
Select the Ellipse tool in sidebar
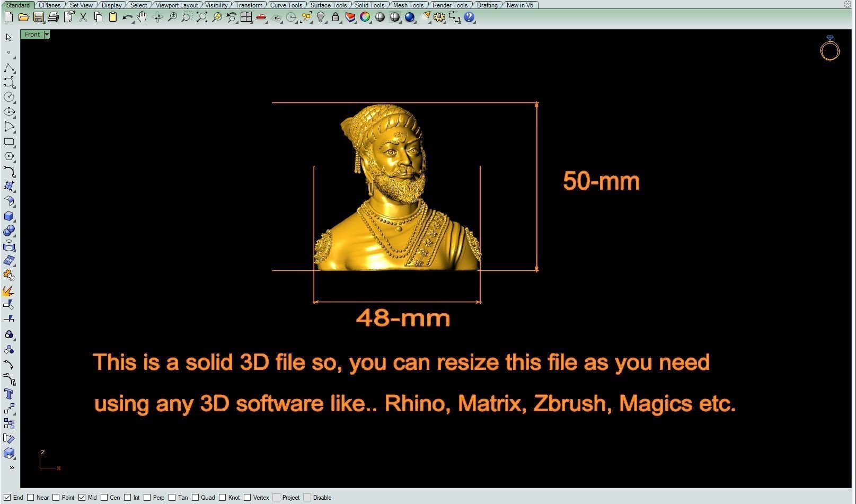click(9, 112)
